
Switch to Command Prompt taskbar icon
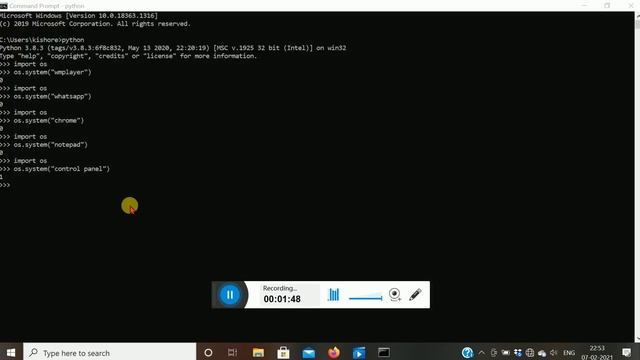tap(384, 353)
